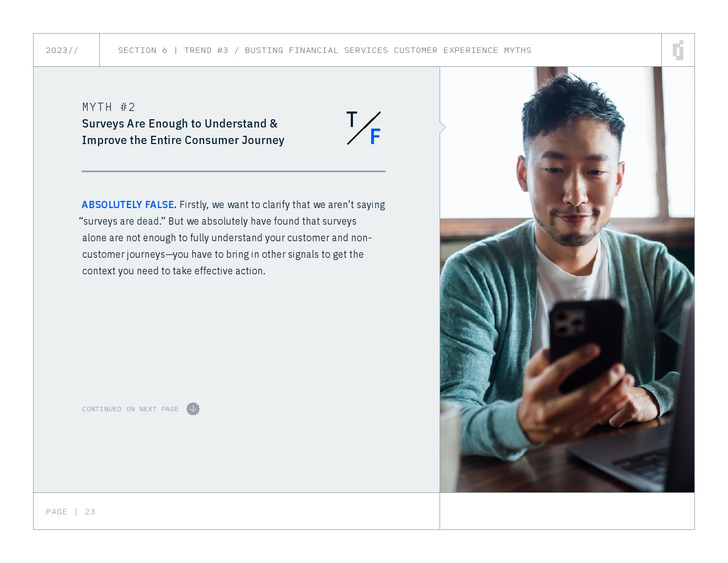Click the down-arrow icon beside Continued on Next Page
The height and width of the screenshot is (563, 728).
(193, 409)
